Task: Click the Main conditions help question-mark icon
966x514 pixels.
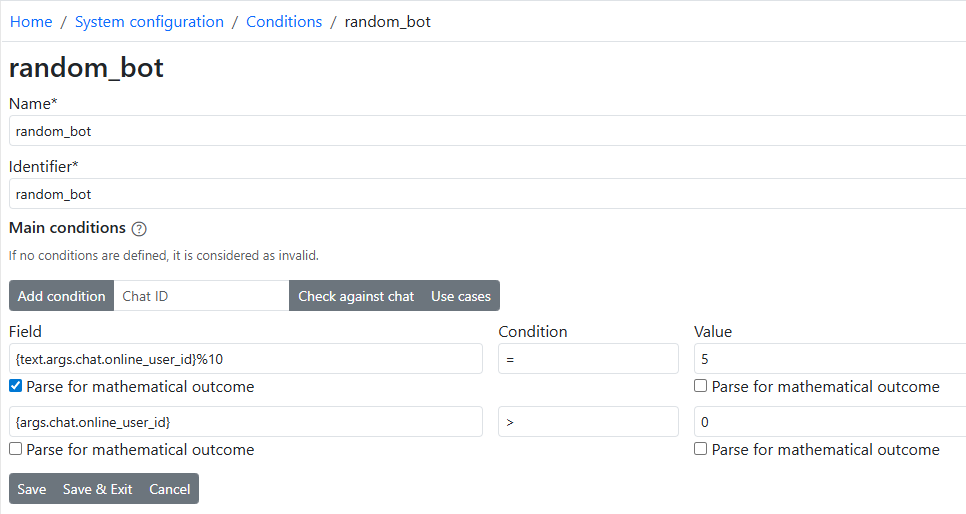Action: point(139,229)
